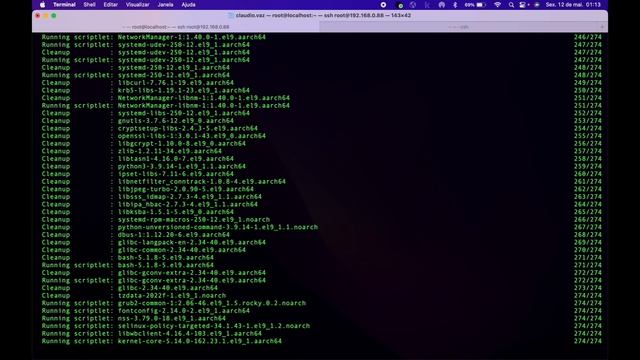640x360 pixels.
Task: Open the Wi-Fi menu
Action: tap(497, 5)
